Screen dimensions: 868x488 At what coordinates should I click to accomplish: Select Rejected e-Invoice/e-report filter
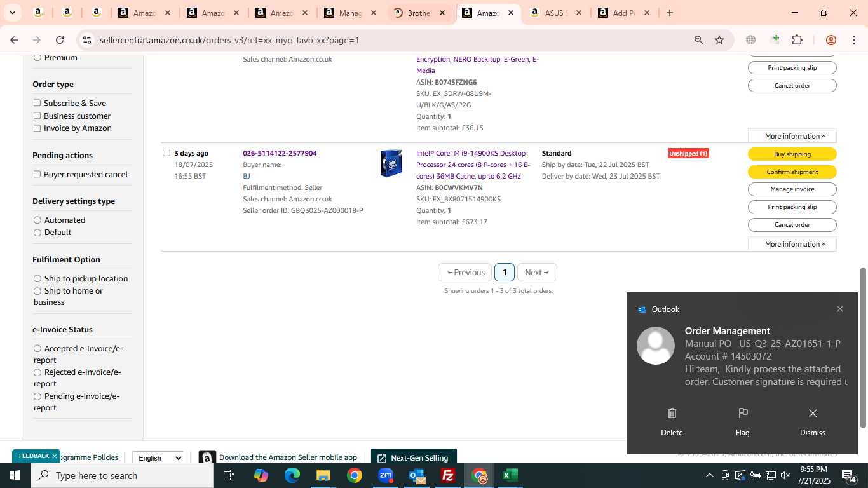coord(37,372)
